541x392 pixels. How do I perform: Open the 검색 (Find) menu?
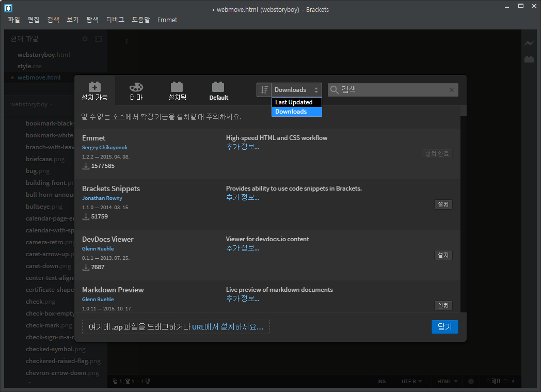click(53, 20)
